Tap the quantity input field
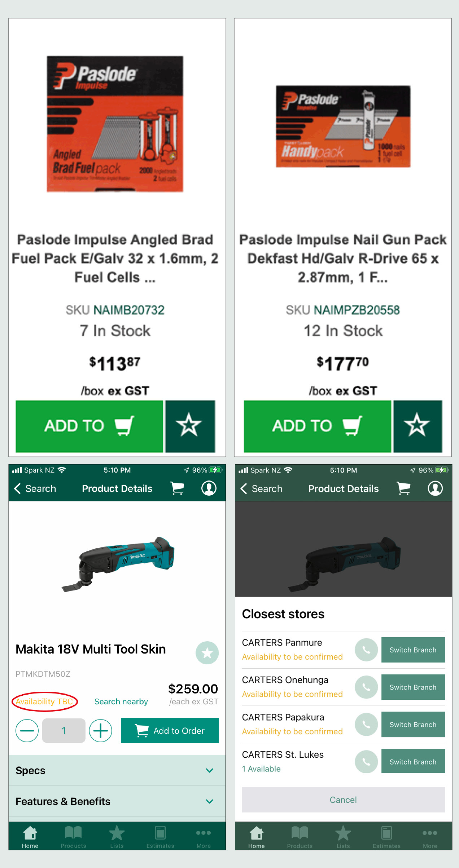 64,731
